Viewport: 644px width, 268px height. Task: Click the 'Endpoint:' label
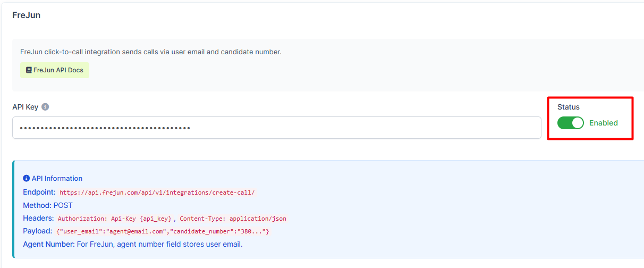click(x=39, y=192)
